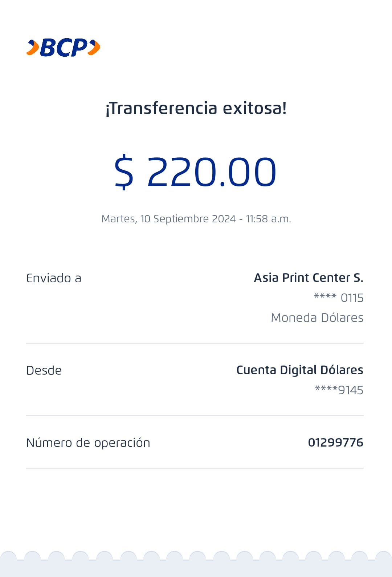Click the masked recipient account **** 0115
The image size is (392, 577).
coord(339,298)
